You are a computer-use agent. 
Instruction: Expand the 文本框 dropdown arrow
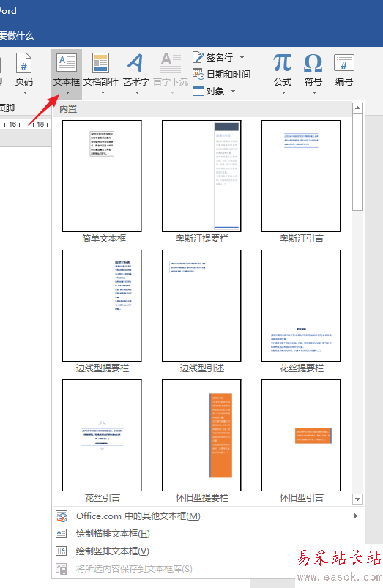tap(67, 92)
